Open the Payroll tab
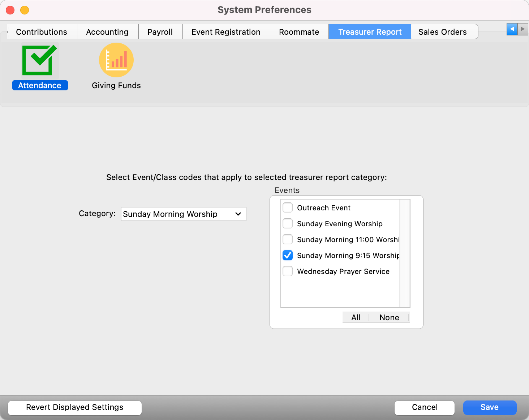Screen dimensions: 529x420 (x=160, y=32)
